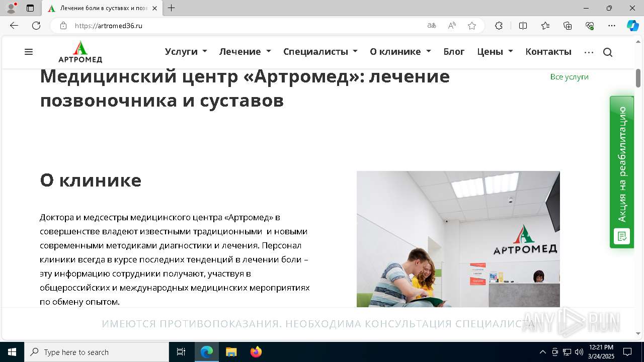Open the hamburger menu on the site header
This screenshot has height=362, width=644.
click(x=29, y=52)
